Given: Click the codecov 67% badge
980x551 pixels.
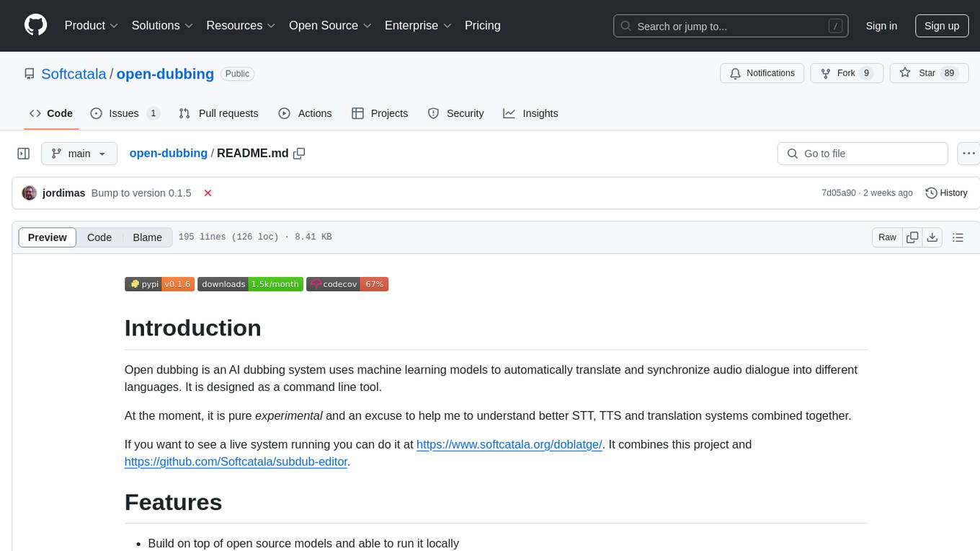Looking at the screenshot, I should (x=347, y=284).
